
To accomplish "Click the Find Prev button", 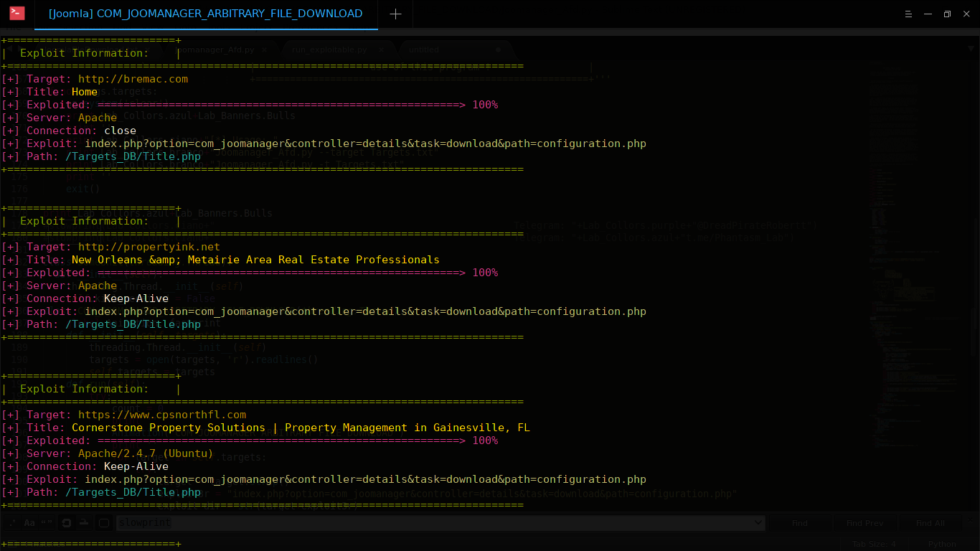I will pos(864,523).
